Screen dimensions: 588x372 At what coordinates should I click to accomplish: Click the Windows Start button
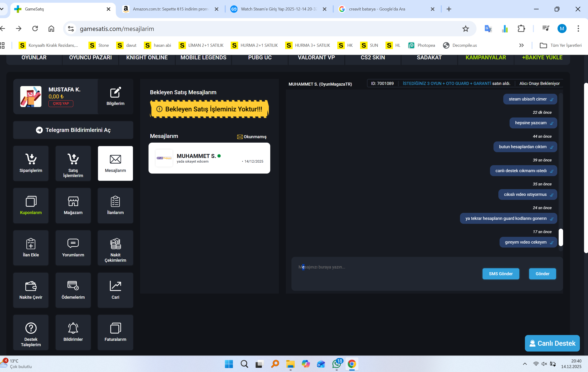(229, 364)
